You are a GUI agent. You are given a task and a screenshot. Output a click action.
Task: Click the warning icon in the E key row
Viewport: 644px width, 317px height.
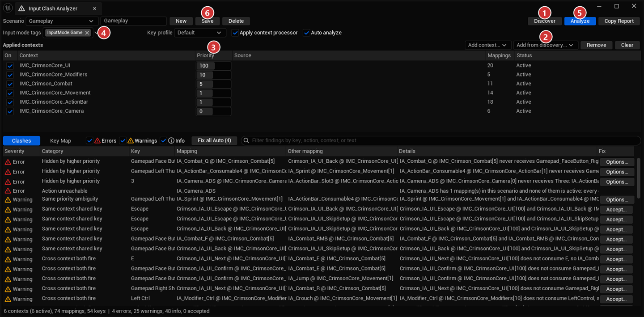pyautogui.click(x=8, y=259)
